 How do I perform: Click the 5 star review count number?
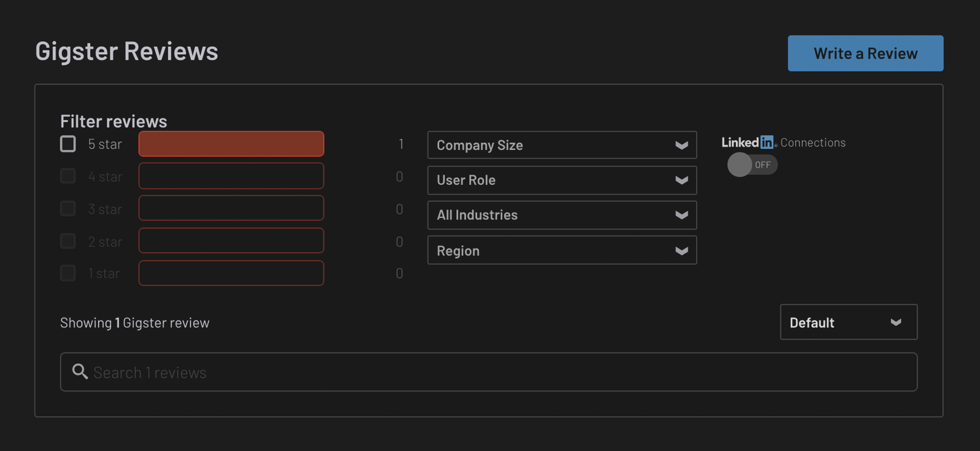point(401,144)
